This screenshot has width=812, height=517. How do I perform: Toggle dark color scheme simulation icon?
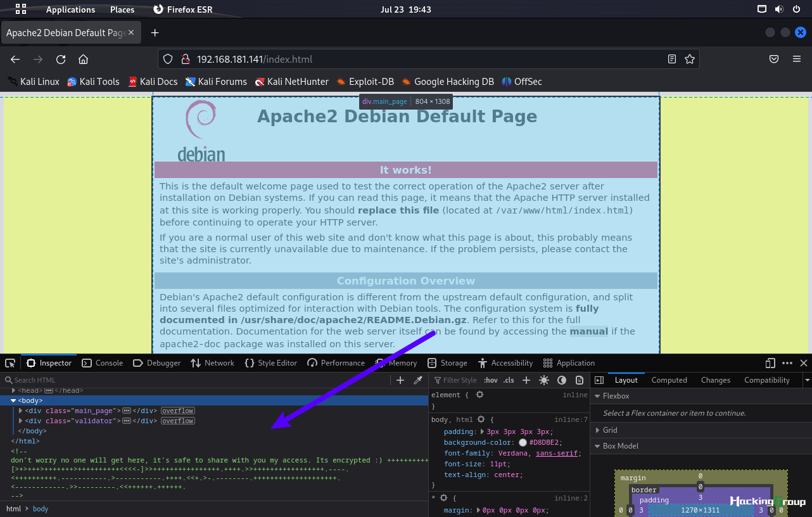pos(562,380)
